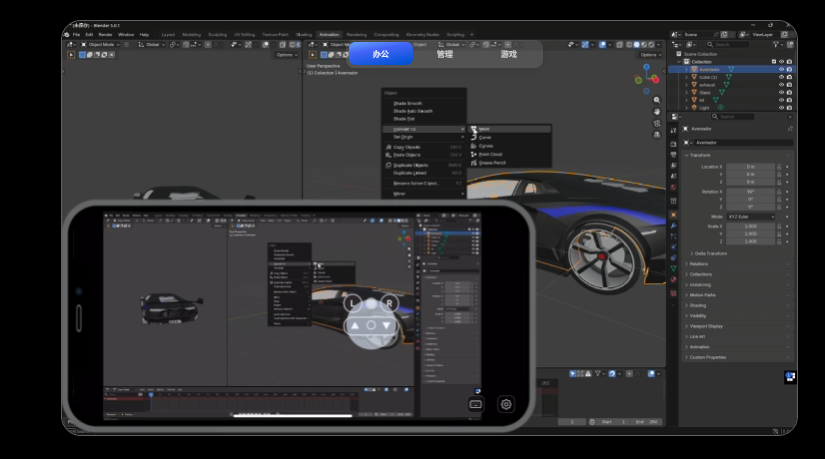Open the right viewport Options dropdown
825x459 pixels.
pos(650,55)
